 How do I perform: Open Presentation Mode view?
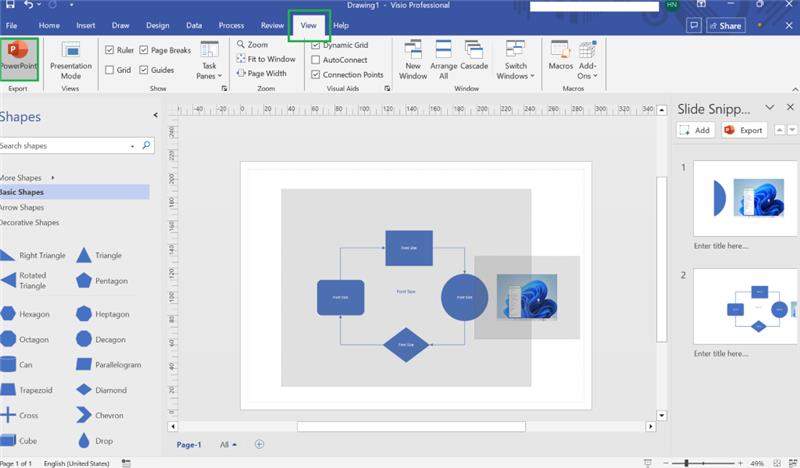(x=71, y=60)
